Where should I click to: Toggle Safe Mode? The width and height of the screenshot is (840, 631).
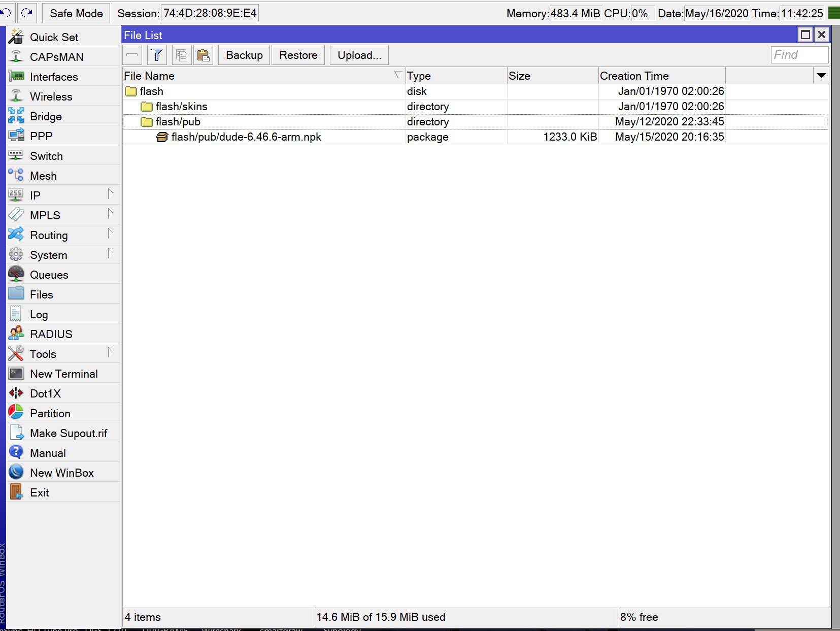[76, 13]
